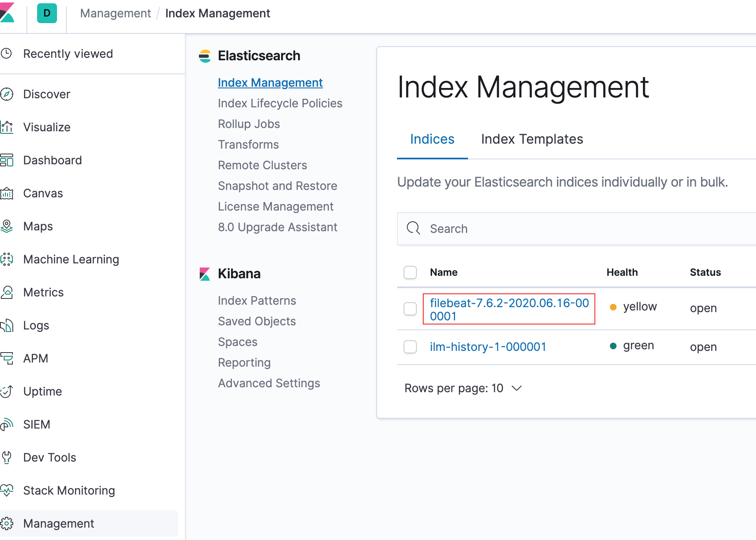Click the Visualize chart icon
756x540 pixels.
[x=7, y=127]
